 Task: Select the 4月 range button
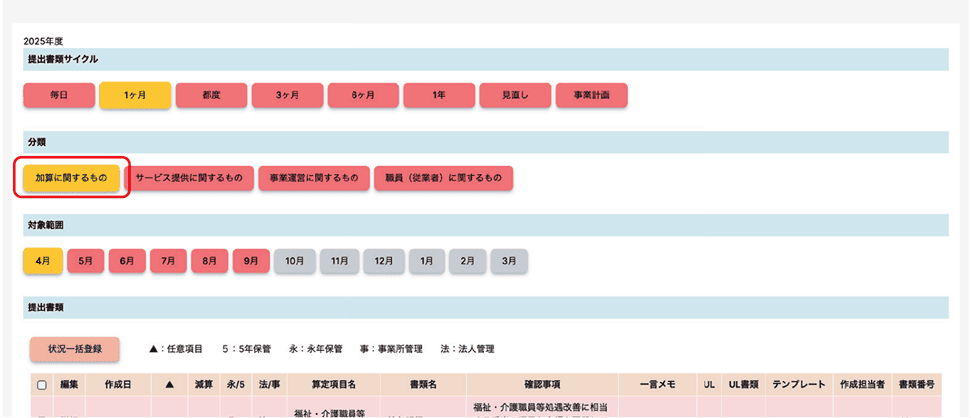point(43,261)
